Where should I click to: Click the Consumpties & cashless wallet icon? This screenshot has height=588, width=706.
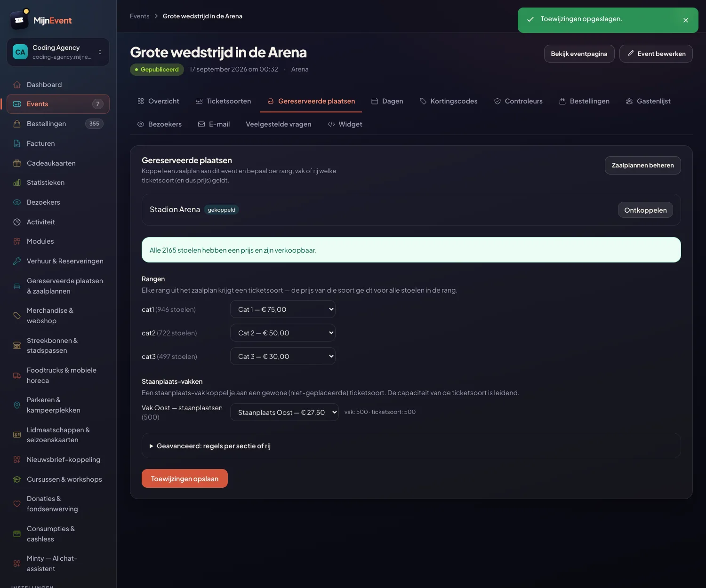(x=17, y=534)
